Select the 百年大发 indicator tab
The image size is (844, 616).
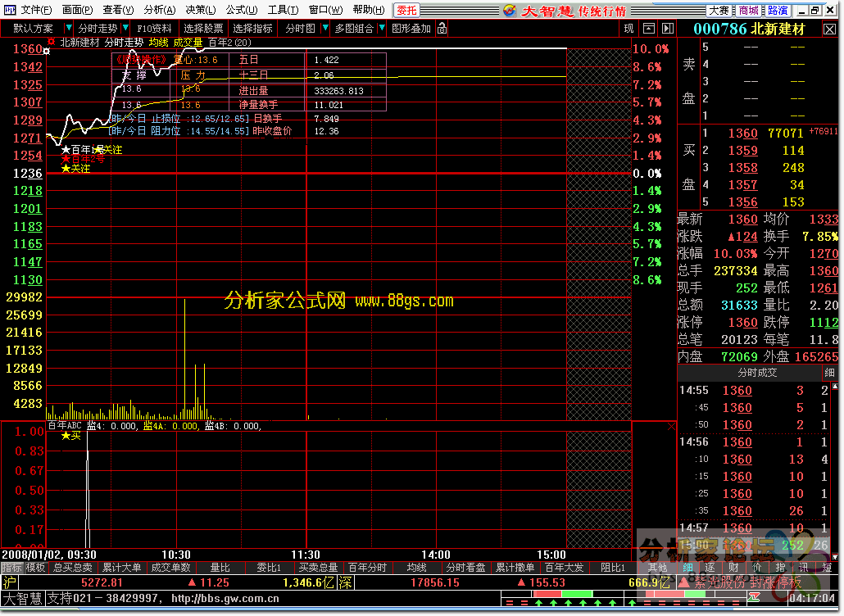[564, 568]
